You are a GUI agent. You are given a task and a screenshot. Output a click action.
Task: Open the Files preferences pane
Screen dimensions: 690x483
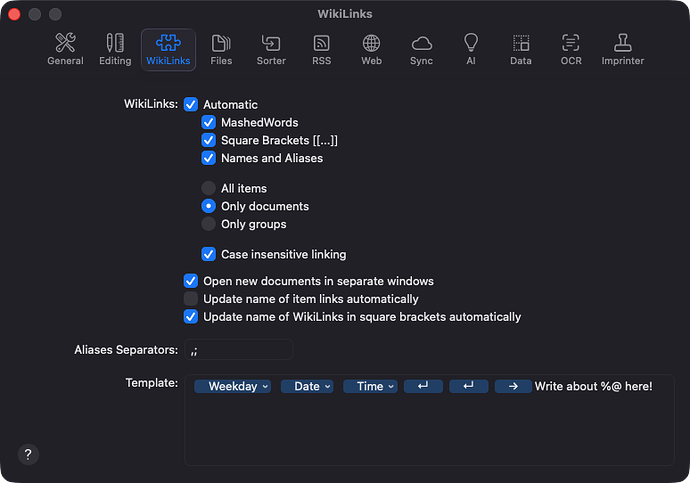click(x=221, y=49)
